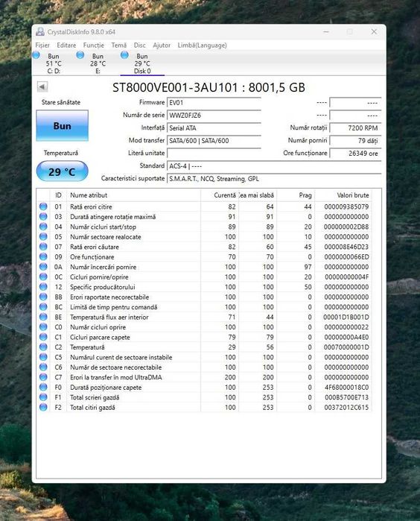Click the 26349 ore field
This screenshot has height=521, width=420.
(355, 154)
